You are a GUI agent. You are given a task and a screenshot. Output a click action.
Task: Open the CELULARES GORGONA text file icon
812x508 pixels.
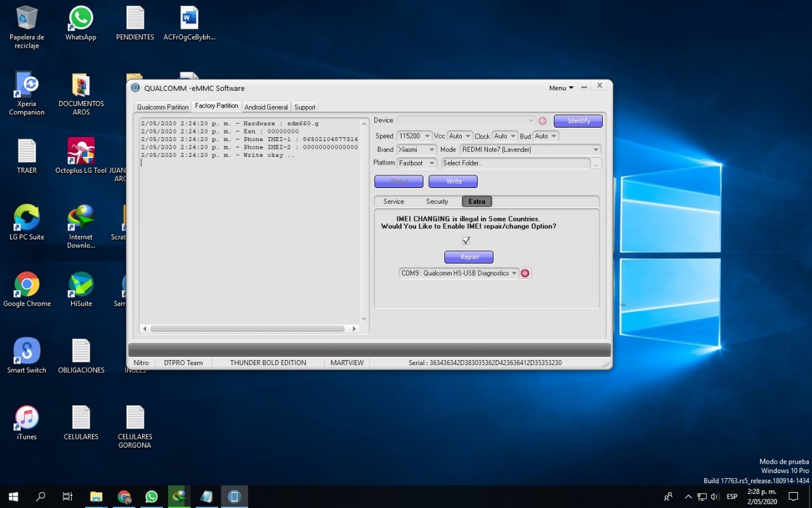tap(135, 427)
